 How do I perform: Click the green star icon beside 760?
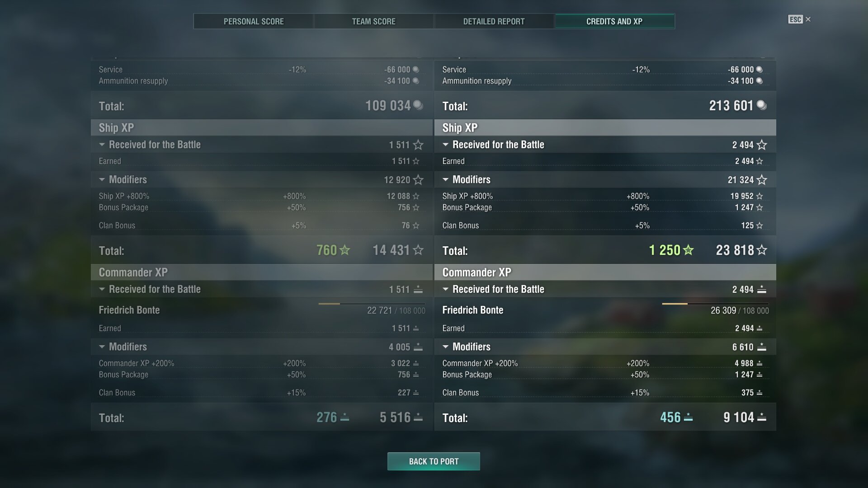coord(344,250)
